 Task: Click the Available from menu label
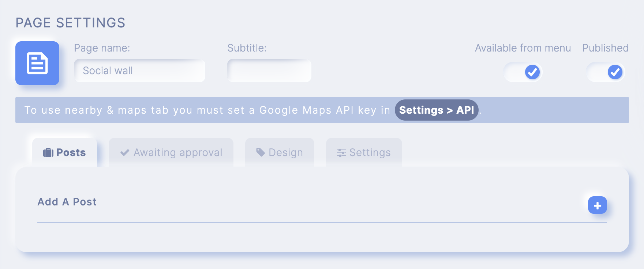[x=523, y=48]
